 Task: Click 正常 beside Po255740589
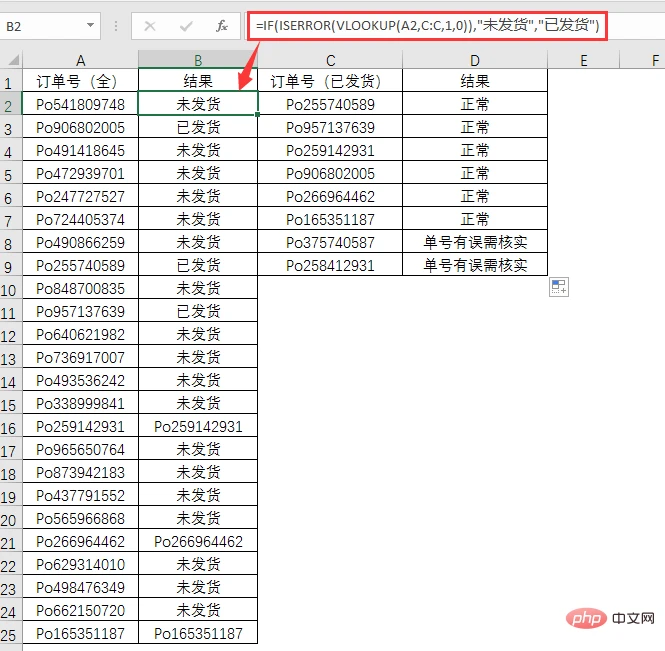(475, 104)
